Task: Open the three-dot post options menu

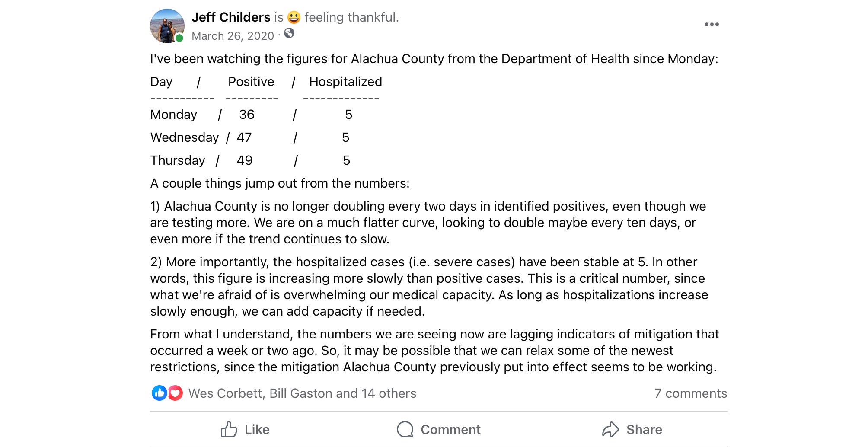Action: 712,24
